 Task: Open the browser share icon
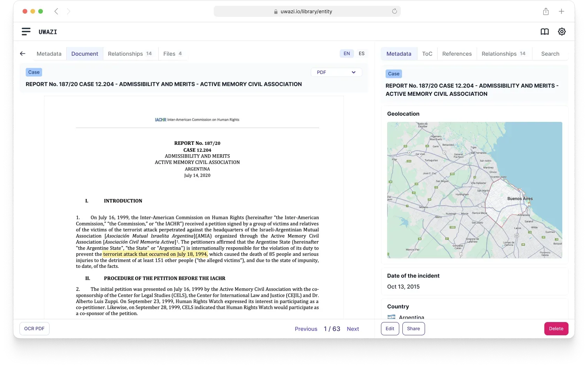[x=545, y=11]
